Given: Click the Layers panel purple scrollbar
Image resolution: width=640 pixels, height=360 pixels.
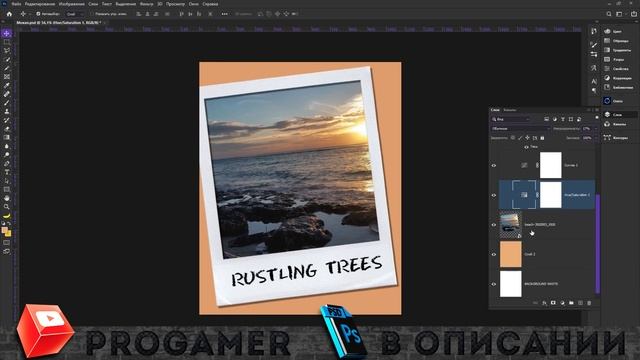Looking at the screenshot, I should 598,244.
